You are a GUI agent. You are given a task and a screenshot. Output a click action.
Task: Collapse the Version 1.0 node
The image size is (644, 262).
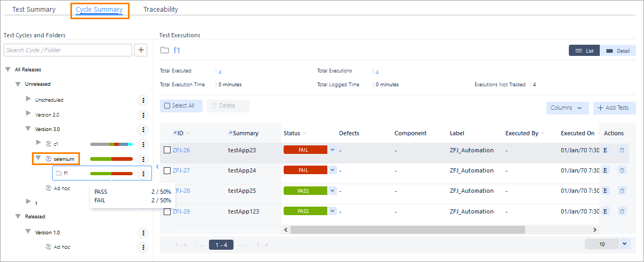28,232
